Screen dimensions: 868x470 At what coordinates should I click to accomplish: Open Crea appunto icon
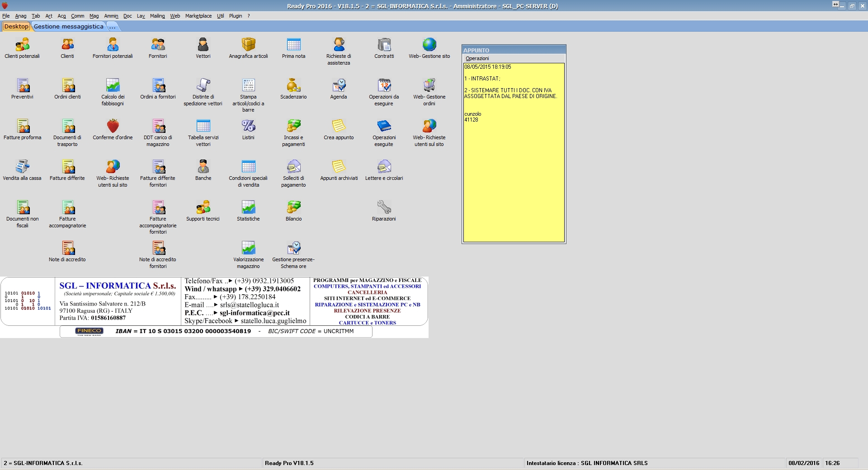coord(339,126)
